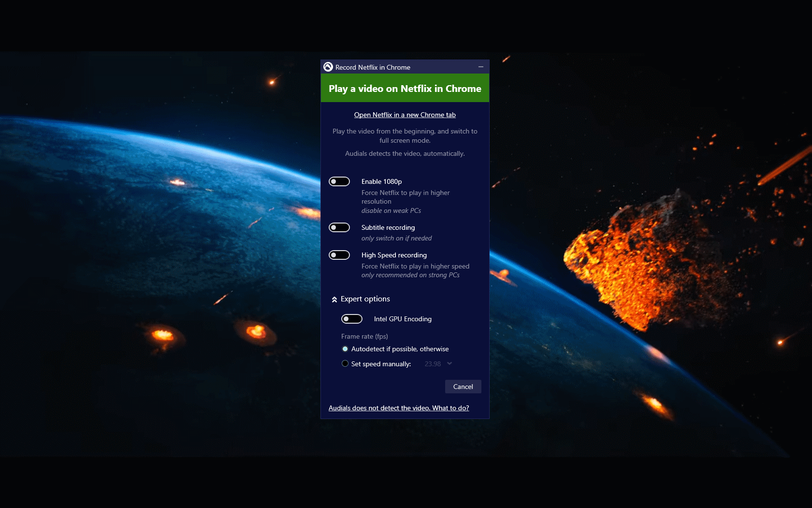Turn on the Subtitle recording switch
The width and height of the screenshot is (812, 508).
click(x=339, y=227)
